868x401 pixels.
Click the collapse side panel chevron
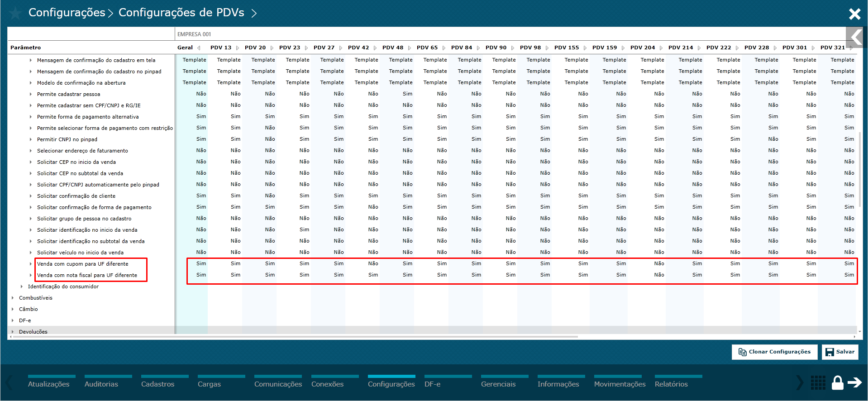(x=856, y=37)
